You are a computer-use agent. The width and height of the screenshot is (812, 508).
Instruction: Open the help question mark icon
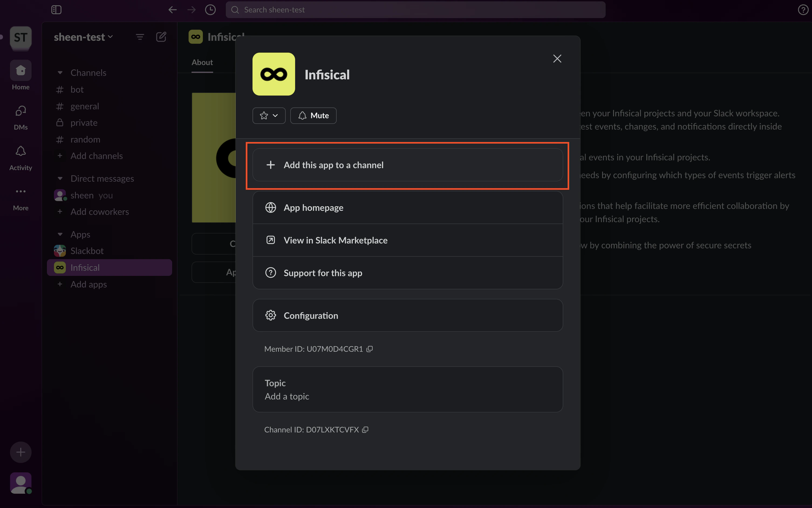pos(803,10)
